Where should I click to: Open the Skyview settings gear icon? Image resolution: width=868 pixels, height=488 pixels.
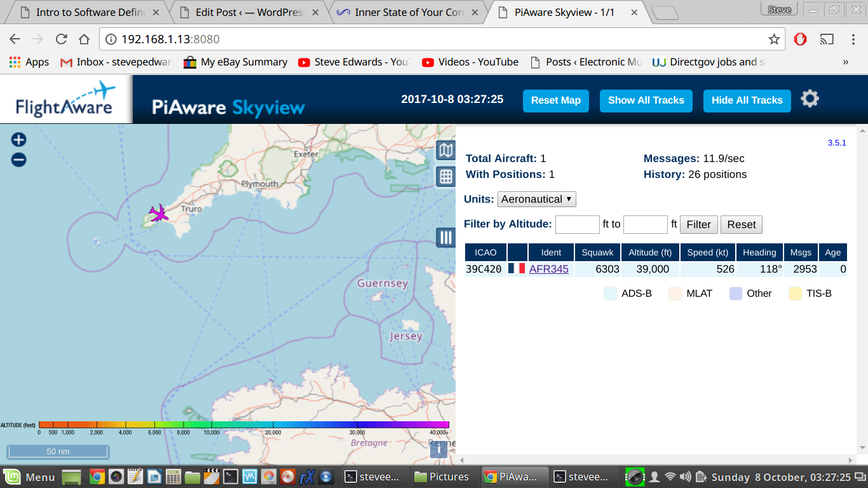pos(810,99)
